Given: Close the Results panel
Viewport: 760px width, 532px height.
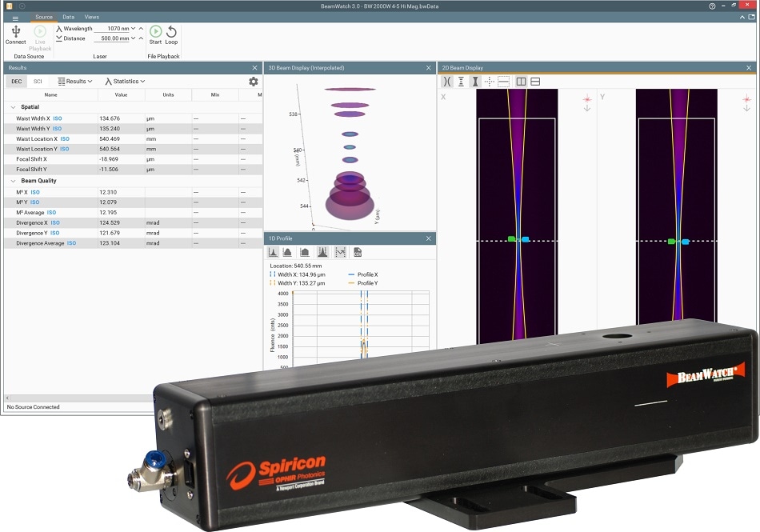Looking at the screenshot, I should 254,68.
